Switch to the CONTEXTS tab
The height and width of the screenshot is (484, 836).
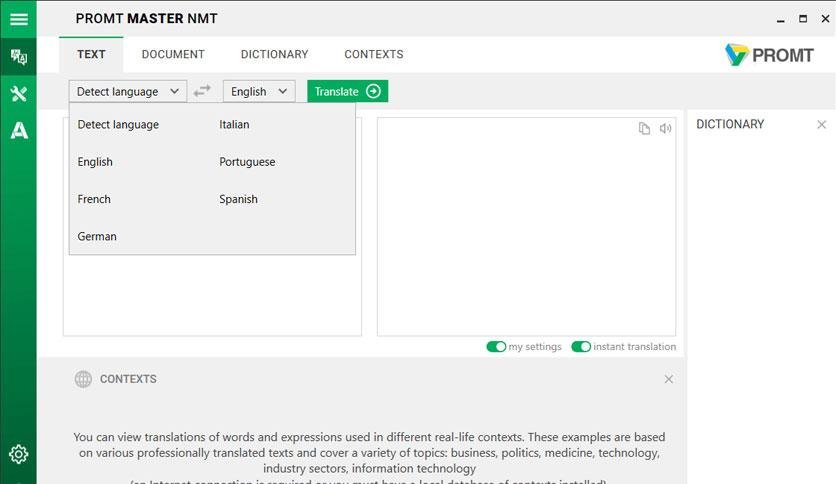(x=374, y=54)
